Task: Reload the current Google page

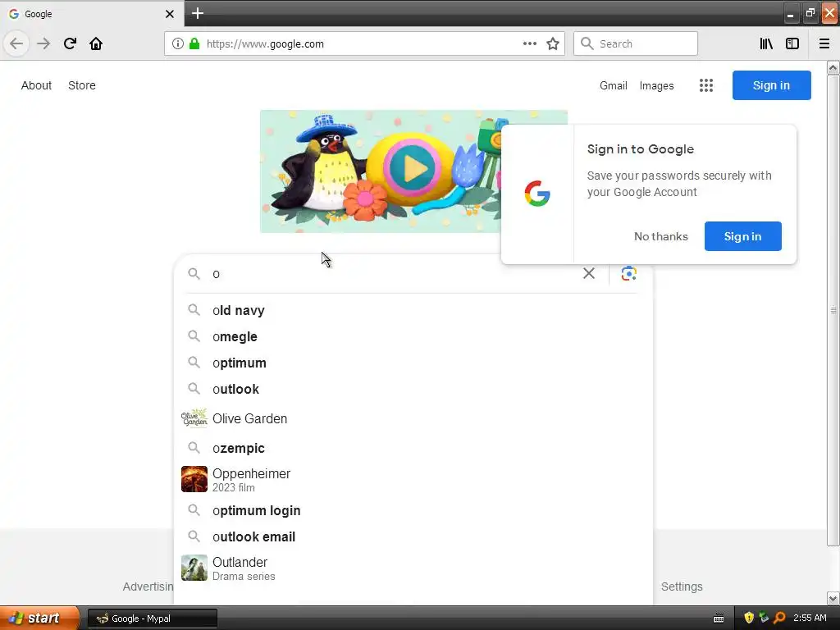Action: click(x=70, y=43)
